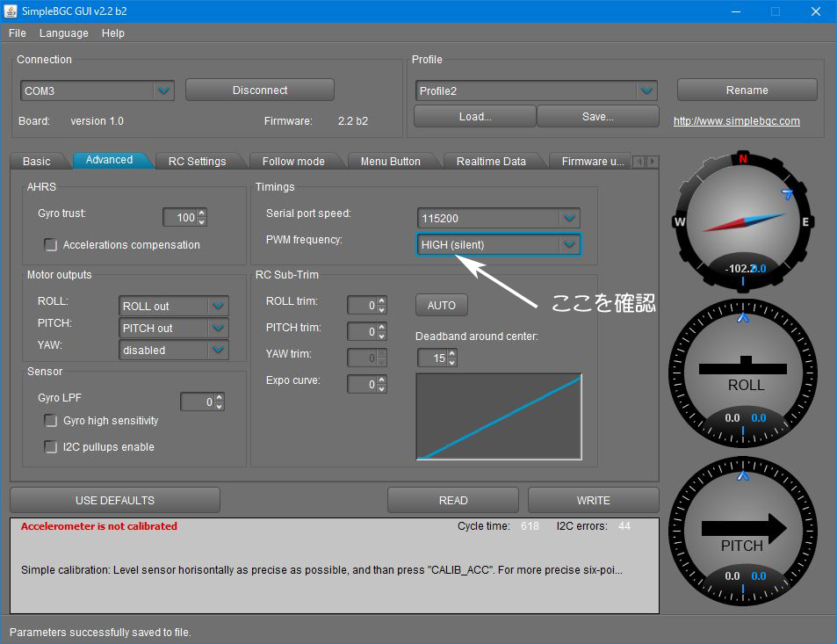
Task: Click the Board 'version 1.0' text
Action: pos(97,121)
